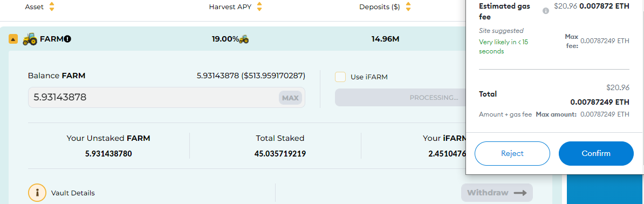Screen dimensions: 644x204
Task: Click Your Unstaked FARM value 5.931438780
Action: [x=108, y=154]
